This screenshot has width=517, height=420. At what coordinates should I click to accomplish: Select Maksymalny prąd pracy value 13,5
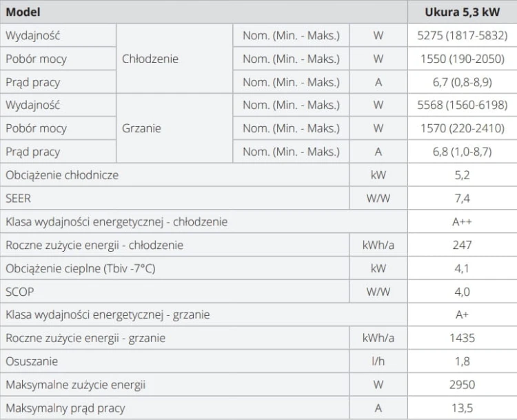point(463,408)
